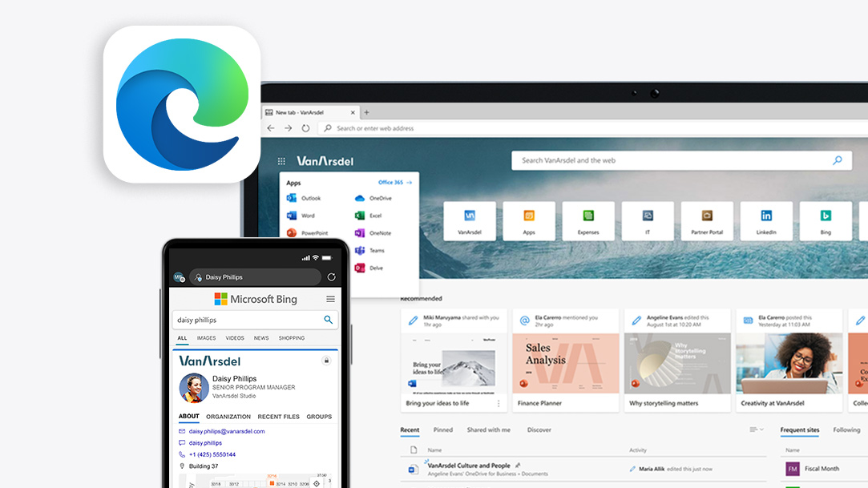Select the IMAGES search filter
868x488 pixels.
[x=207, y=337]
